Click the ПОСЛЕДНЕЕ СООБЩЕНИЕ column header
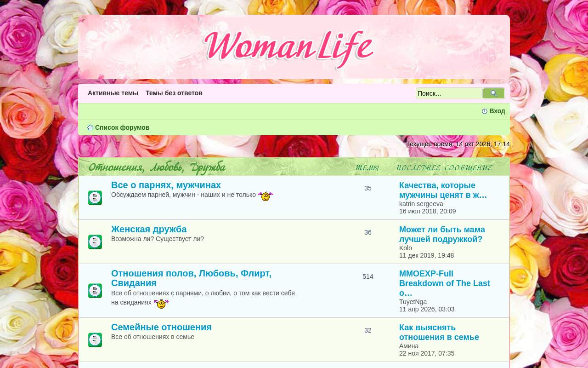Image resolution: width=588 pixels, height=368 pixels. 444,168
